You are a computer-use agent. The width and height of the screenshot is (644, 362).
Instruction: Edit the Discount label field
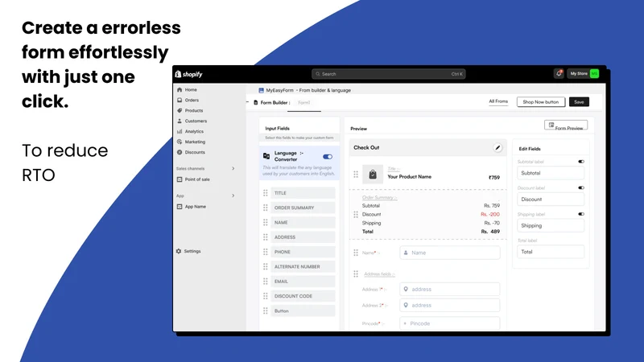coord(551,200)
